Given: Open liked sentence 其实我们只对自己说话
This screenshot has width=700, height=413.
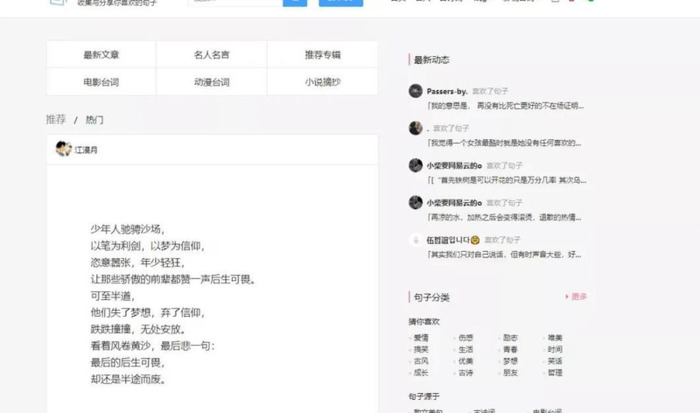Looking at the screenshot, I should pyautogui.click(x=504, y=254).
